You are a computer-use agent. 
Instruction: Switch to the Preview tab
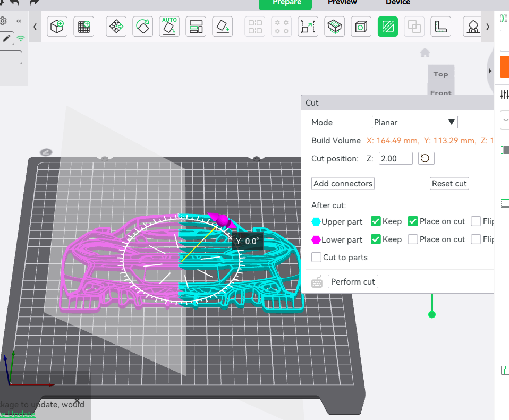tap(342, 3)
